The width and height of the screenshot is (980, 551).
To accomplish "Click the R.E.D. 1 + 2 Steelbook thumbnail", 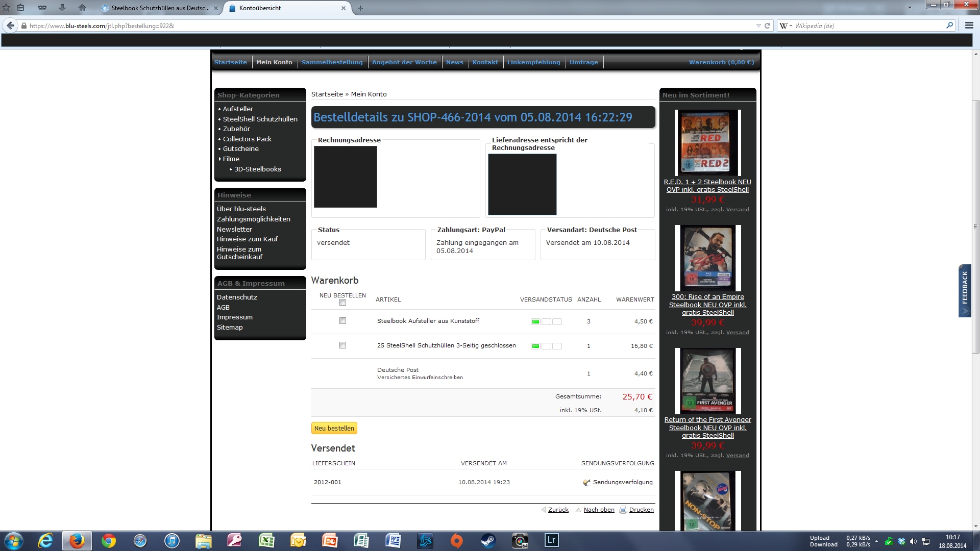I will pyautogui.click(x=707, y=142).
